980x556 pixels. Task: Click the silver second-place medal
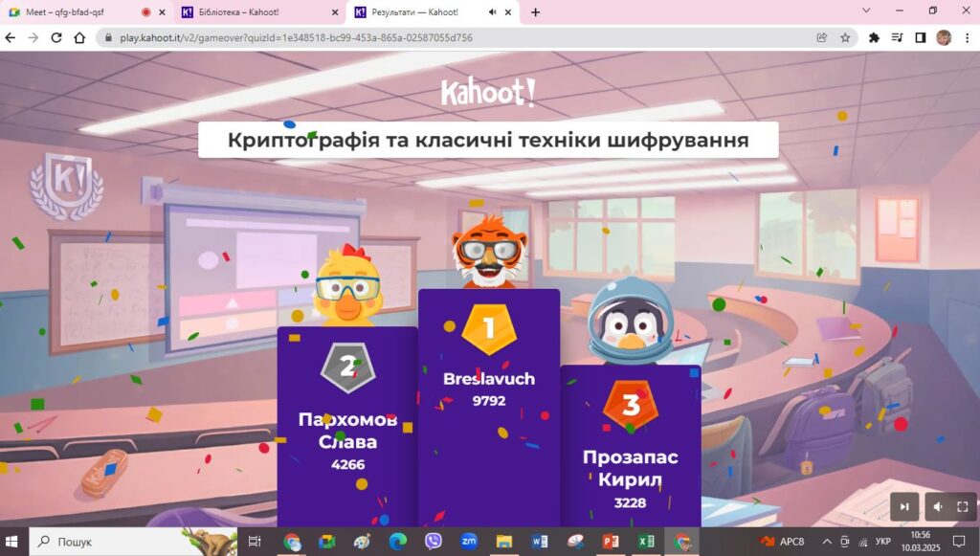click(348, 368)
